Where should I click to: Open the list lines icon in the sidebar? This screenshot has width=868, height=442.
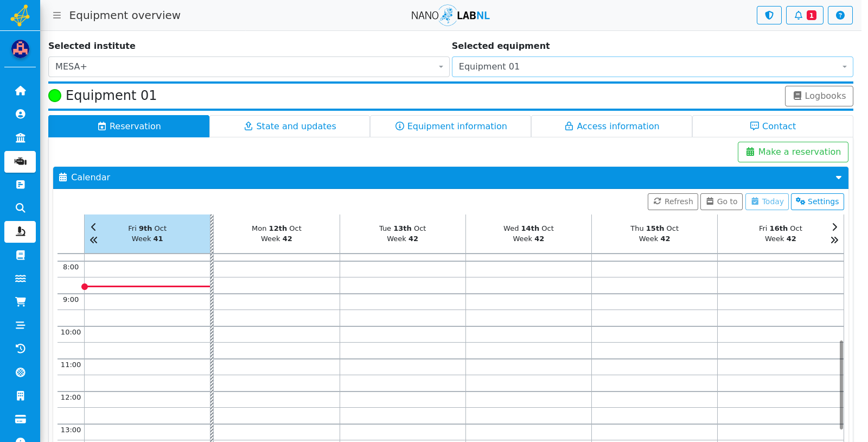[20, 325]
